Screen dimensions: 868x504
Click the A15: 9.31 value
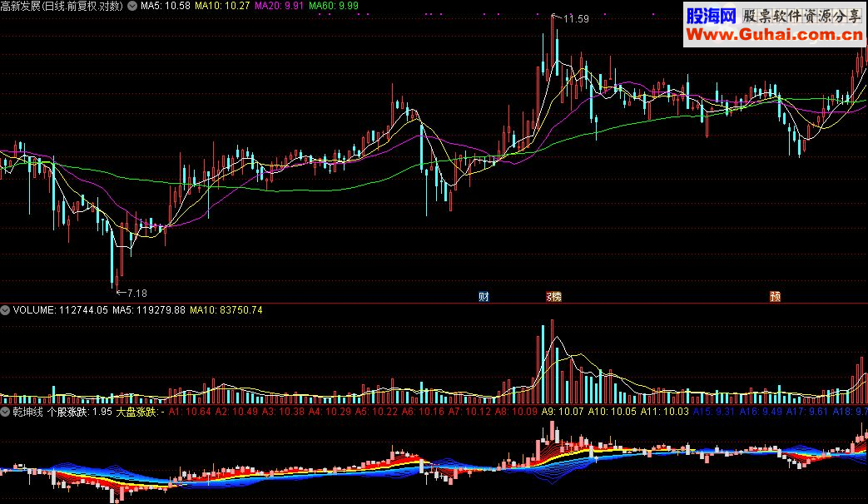click(x=714, y=413)
